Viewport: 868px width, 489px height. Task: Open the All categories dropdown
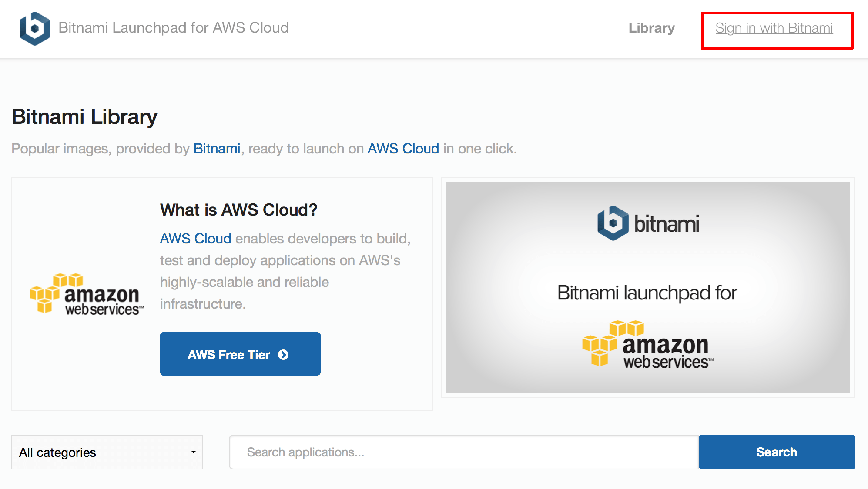click(x=107, y=452)
